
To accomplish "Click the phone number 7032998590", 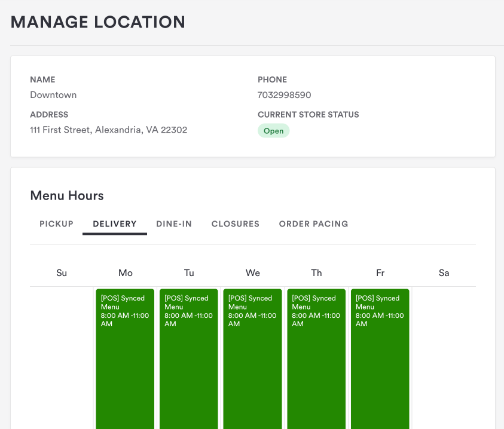I will pos(284,95).
